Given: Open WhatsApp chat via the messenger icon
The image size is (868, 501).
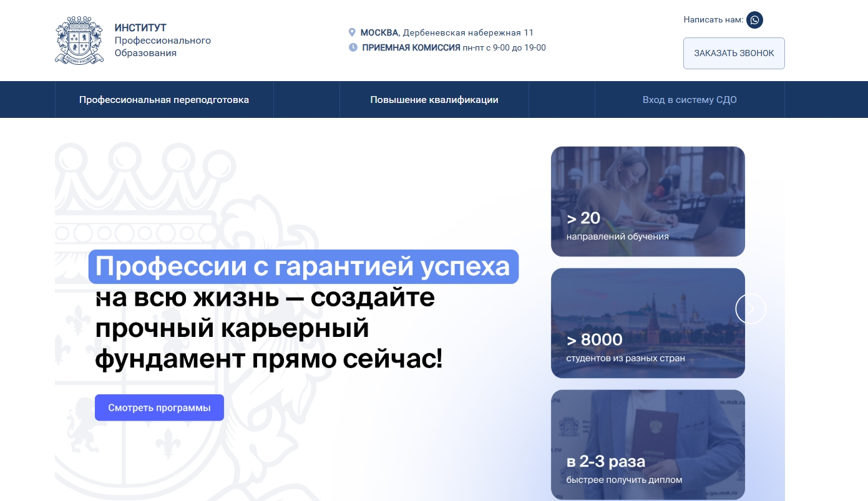Looking at the screenshot, I should pos(754,20).
